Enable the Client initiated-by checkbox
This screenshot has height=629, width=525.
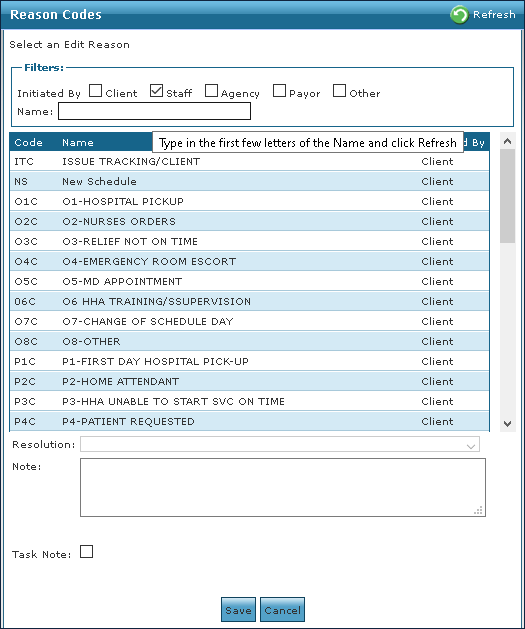[x=95, y=91]
